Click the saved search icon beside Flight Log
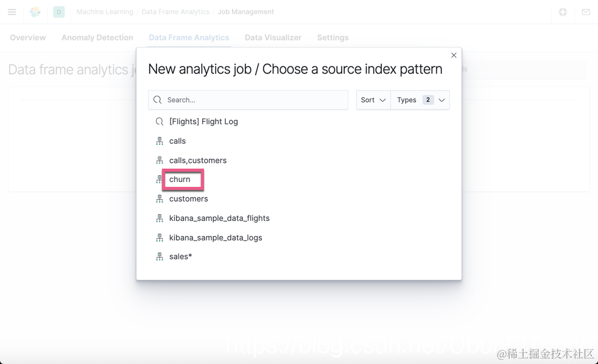The image size is (598, 364). pos(160,122)
